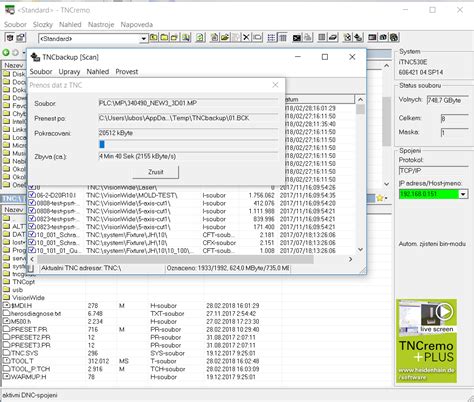Open the Provest menu in TNCbackup
Viewport: 474px width, 402px height.
[x=127, y=72]
